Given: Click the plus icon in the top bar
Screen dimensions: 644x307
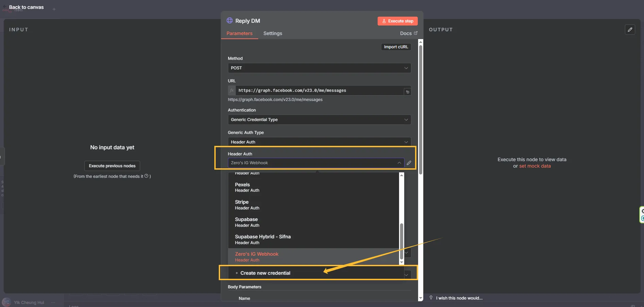Looking at the screenshot, I should (54, 9).
